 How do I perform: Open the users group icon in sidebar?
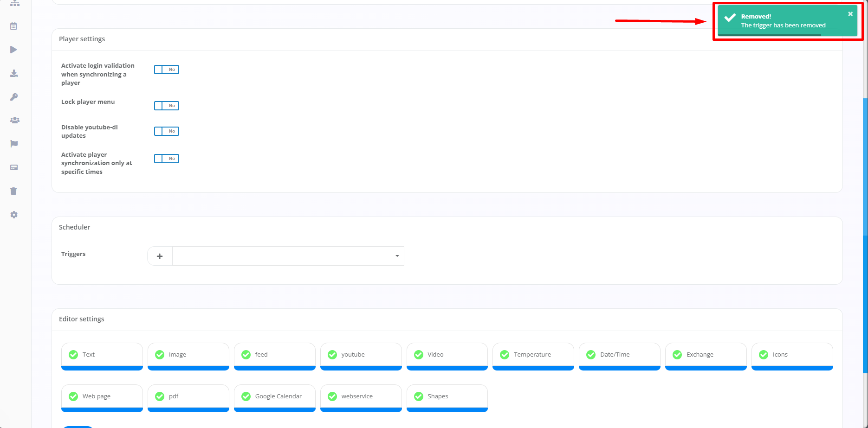pyautogui.click(x=14, y=120)
